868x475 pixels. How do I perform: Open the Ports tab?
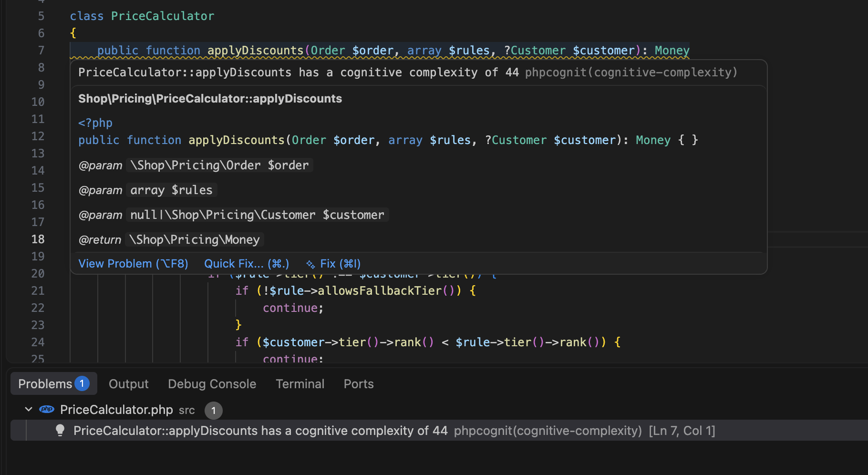(x=359, y=384)
